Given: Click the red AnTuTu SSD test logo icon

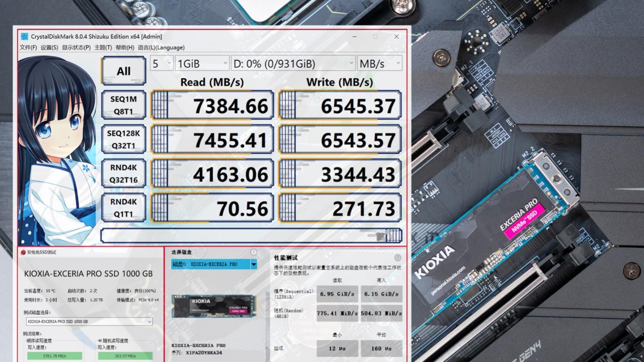Looking at the screenshot, I should (x=23, y=252).
